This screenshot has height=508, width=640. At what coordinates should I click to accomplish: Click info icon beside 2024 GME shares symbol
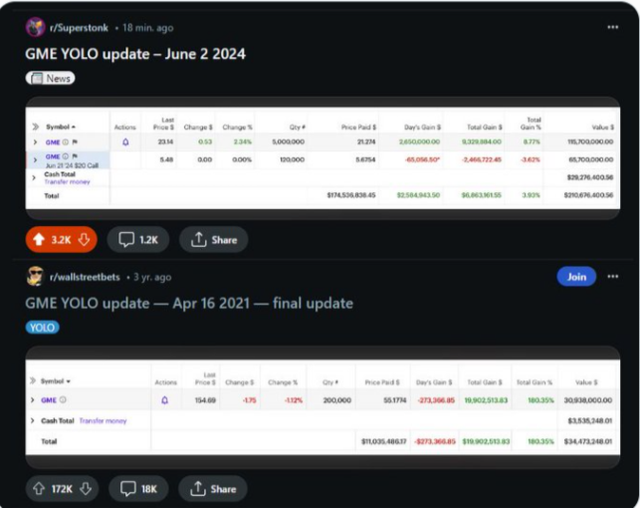(65, 142)
